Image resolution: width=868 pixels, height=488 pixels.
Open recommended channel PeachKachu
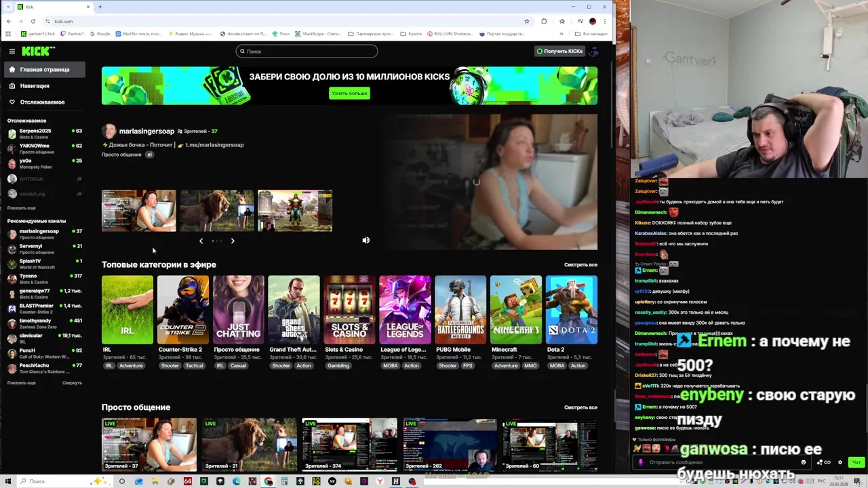[x=44, y=368]
